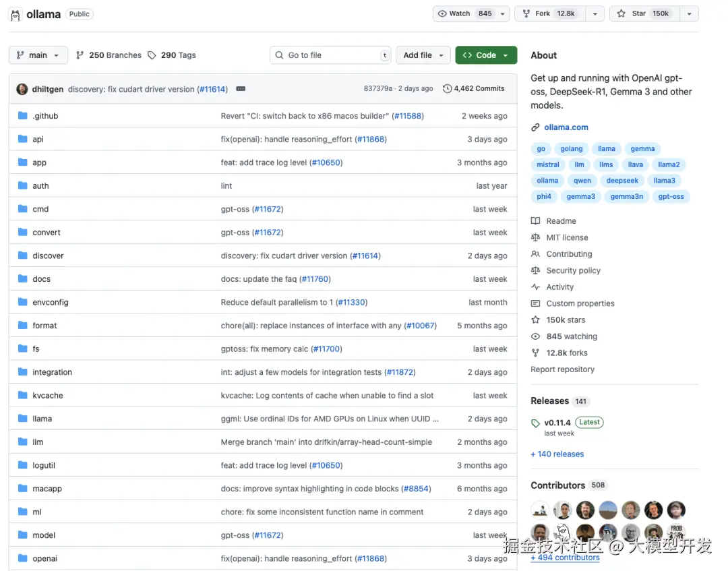
Task: Click the star icon beside 150k stars
Action: click(x=535, y=320)
